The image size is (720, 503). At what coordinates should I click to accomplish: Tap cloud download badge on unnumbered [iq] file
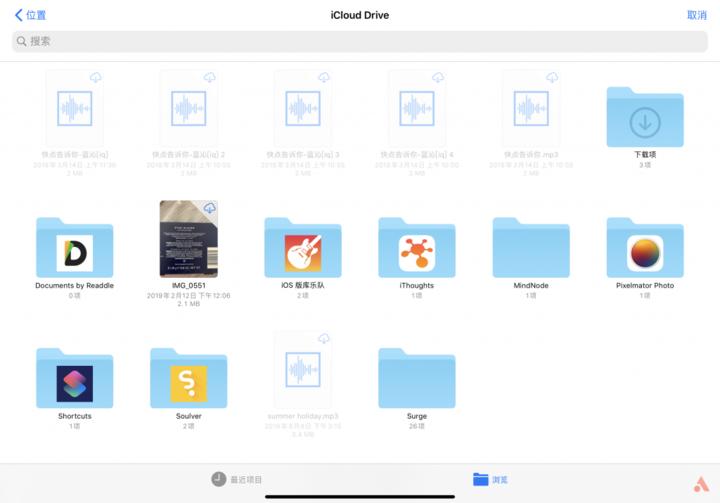pyautogui.click(x=96, y=77)
